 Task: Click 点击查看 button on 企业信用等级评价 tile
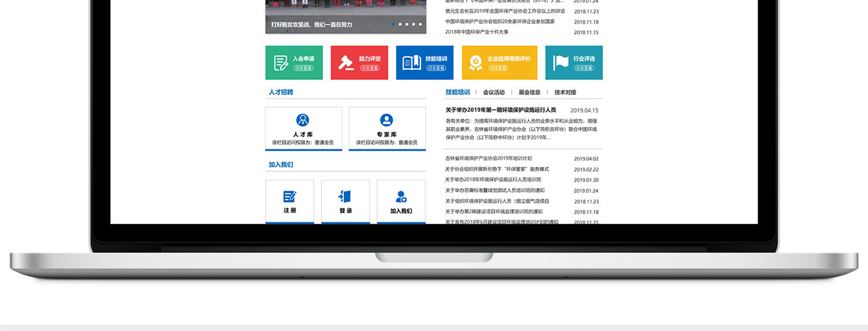(x=498, y=68)
